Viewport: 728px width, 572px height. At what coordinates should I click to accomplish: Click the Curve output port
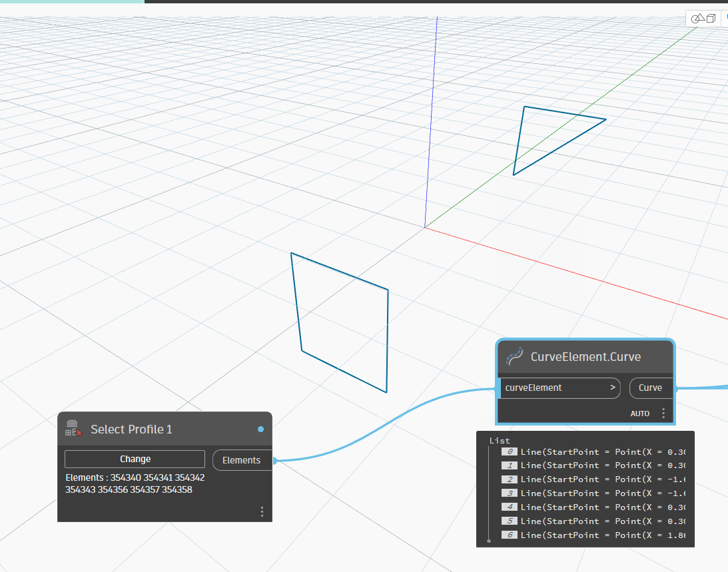coord(651,388)
